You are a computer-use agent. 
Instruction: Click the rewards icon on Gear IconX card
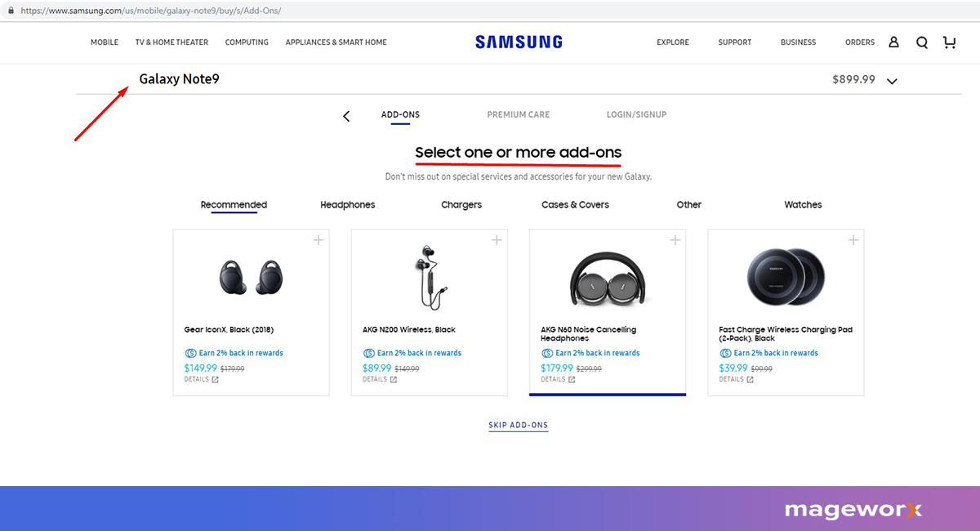coord(189,352)
